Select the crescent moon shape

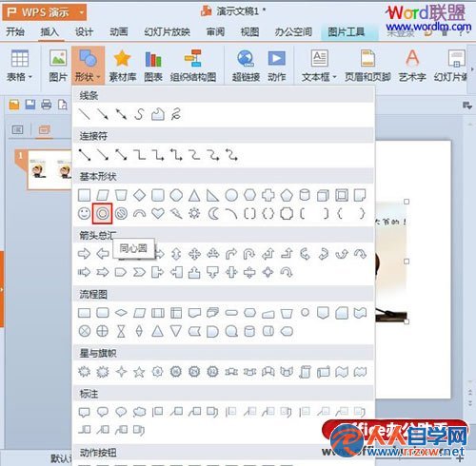click(x=213, y=214)
